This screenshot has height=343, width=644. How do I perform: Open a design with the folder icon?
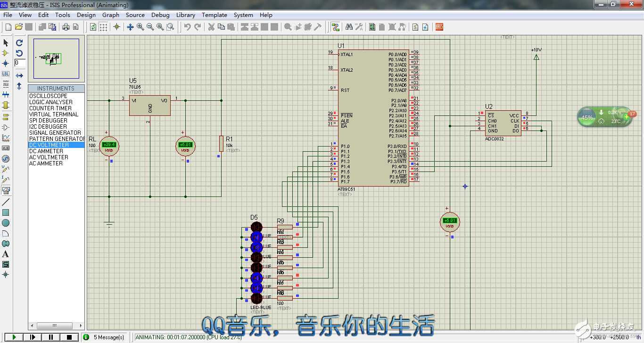pos(19,27)
